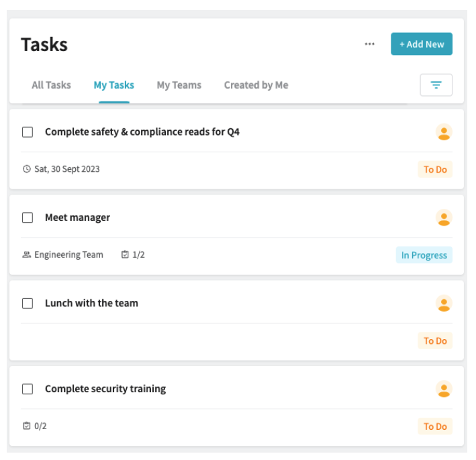Click the + Add New button

(x=422, y=44)
